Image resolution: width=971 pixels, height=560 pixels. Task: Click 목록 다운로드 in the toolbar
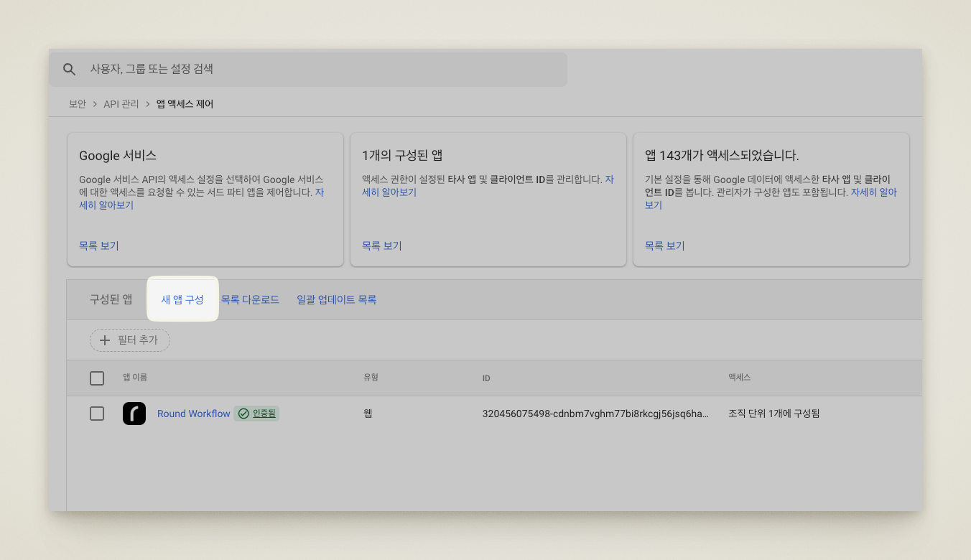(250, 299)
